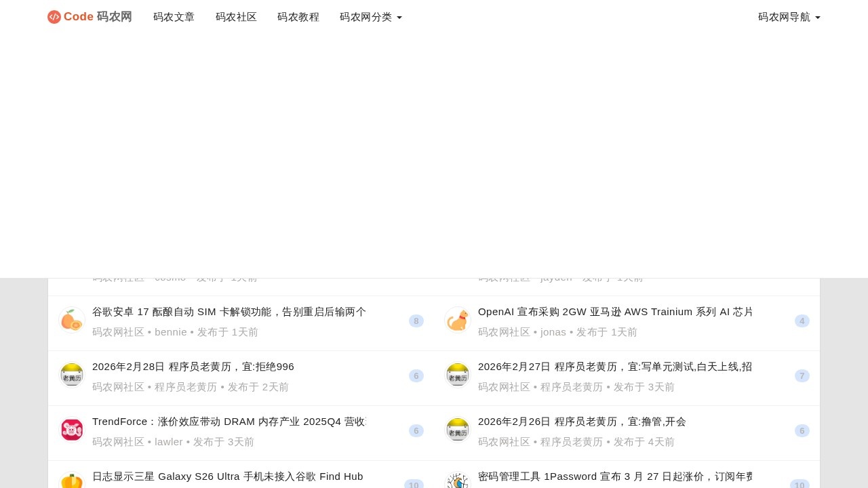Click the pig avatar beside the TrendForce article
The height and width of the screenshot is (488, 868).
coord(72,429)
